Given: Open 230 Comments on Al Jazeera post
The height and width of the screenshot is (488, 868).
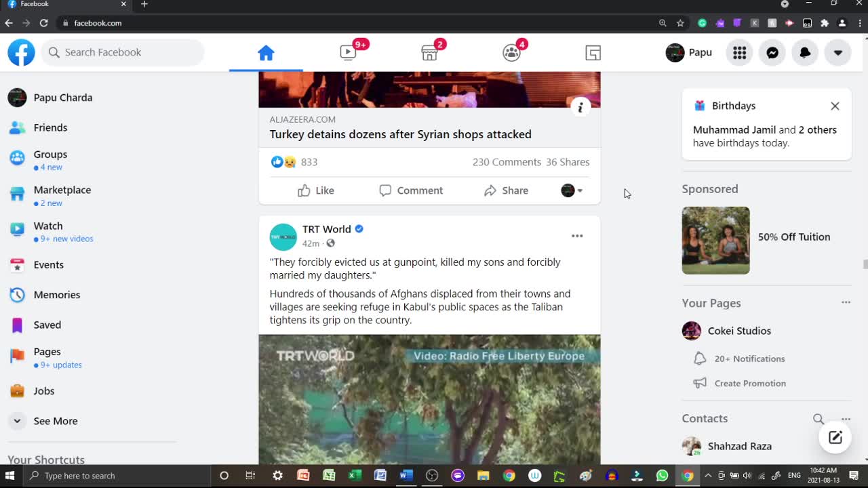Looking at the screenshot, I should point(507,162).
